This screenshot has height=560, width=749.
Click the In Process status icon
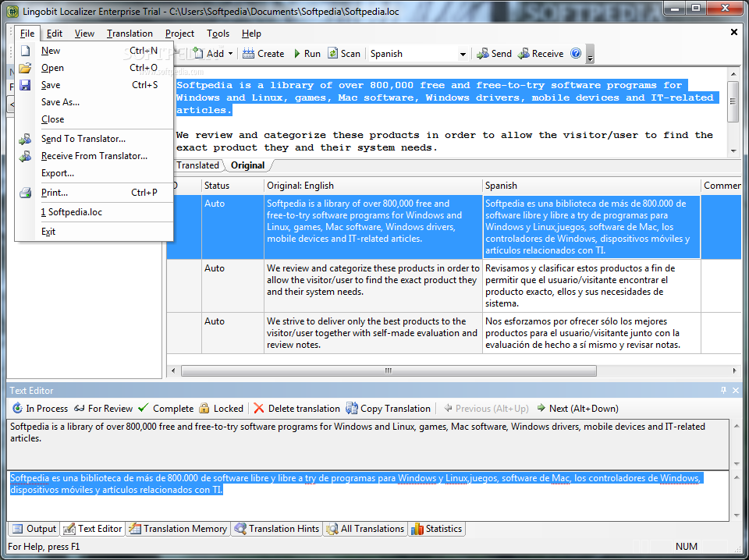(17, 408)
